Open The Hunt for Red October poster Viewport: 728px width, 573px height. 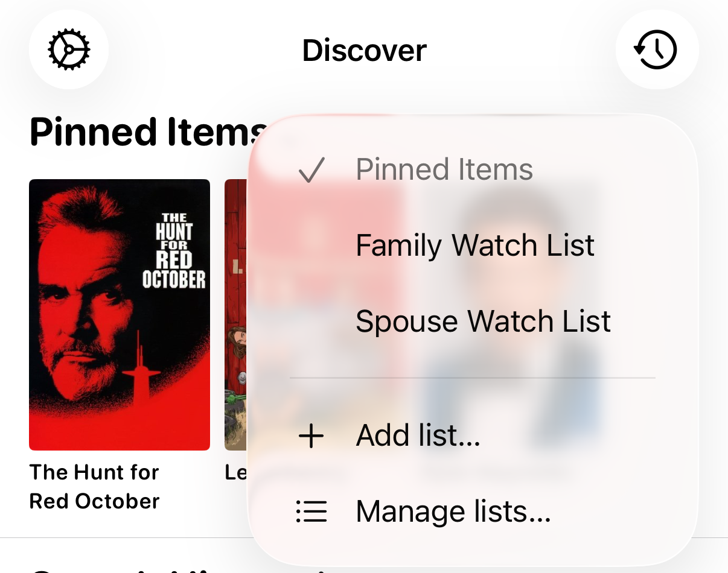click(x=119, y=314)
